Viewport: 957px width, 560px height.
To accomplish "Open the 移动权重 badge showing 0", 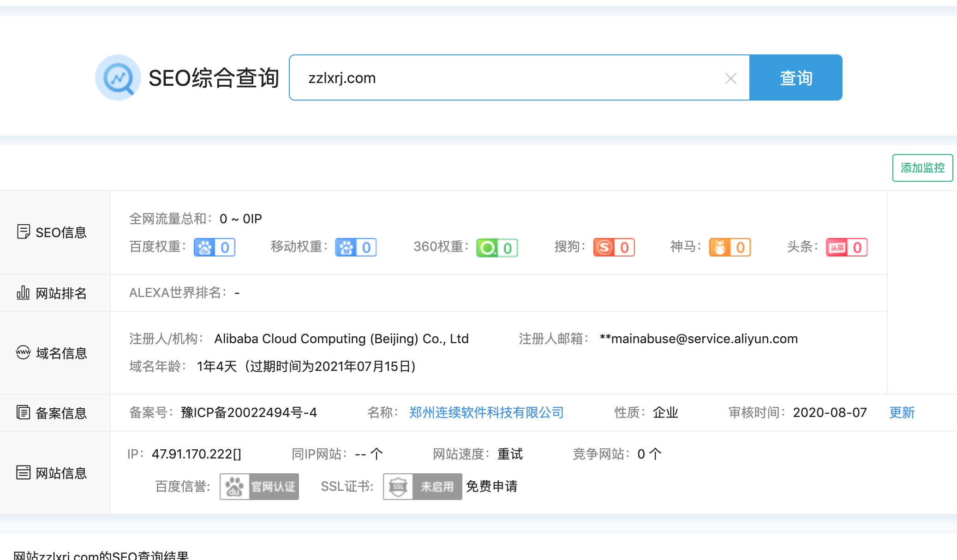I will 356,247.
